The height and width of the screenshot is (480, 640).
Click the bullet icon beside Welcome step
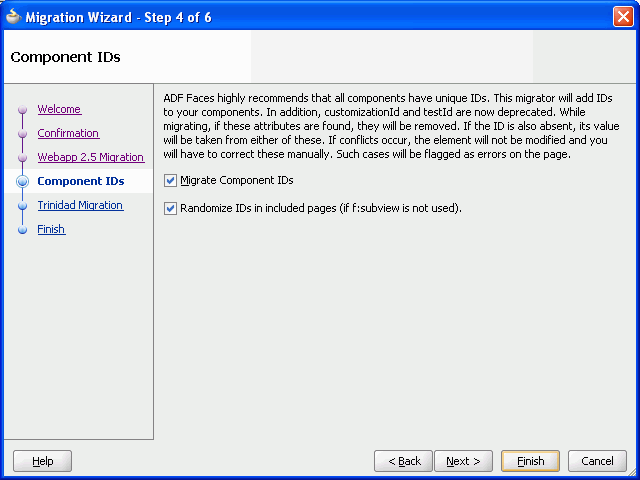[x=20, y=110]
